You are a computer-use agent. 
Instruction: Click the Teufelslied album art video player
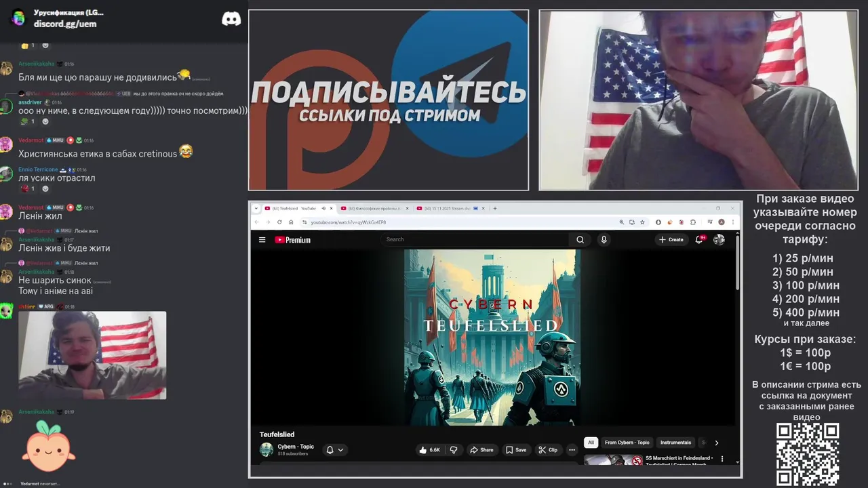492,338
